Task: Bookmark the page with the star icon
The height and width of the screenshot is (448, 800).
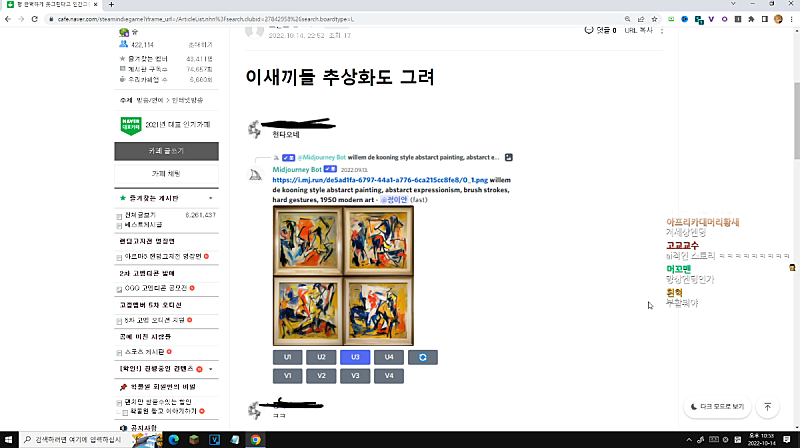Action: point(654,19)
